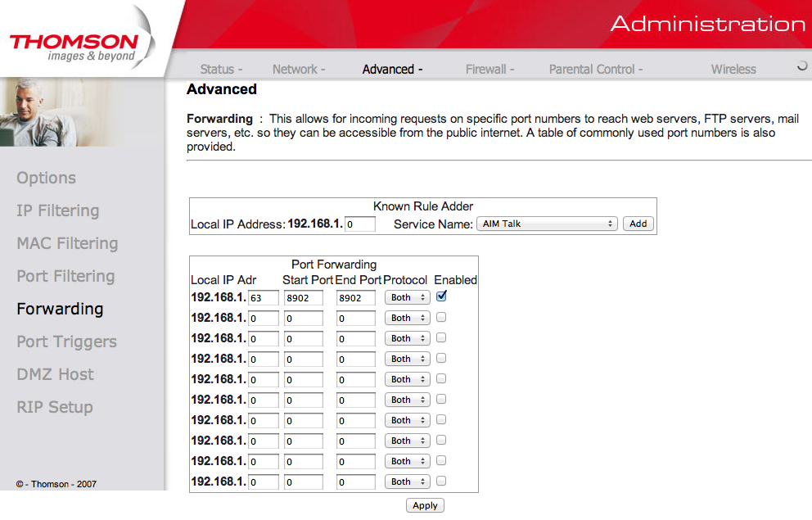Go to the MAC Filtering page
The width and height of the screenshot is (812, 520).
click(67, 243)
